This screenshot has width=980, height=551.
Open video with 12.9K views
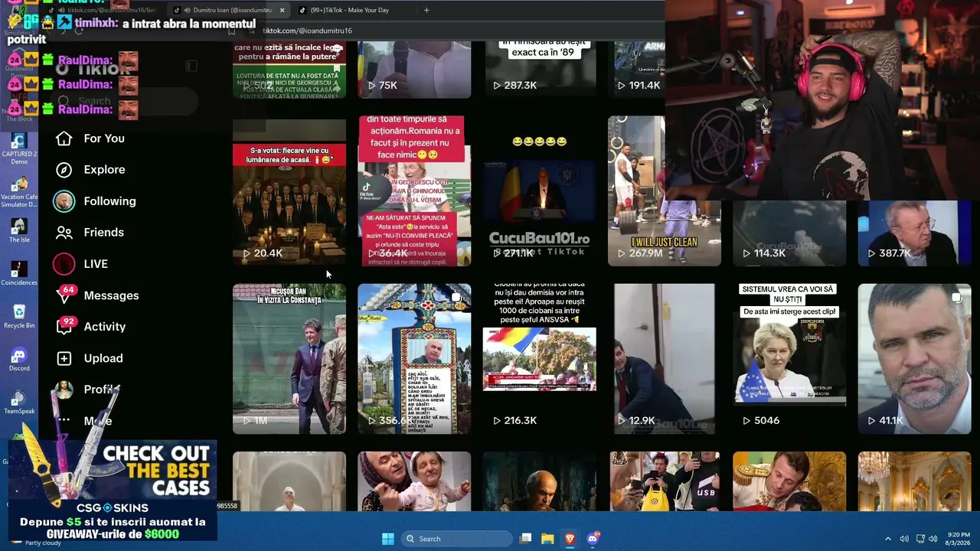(x=665, y=359)
